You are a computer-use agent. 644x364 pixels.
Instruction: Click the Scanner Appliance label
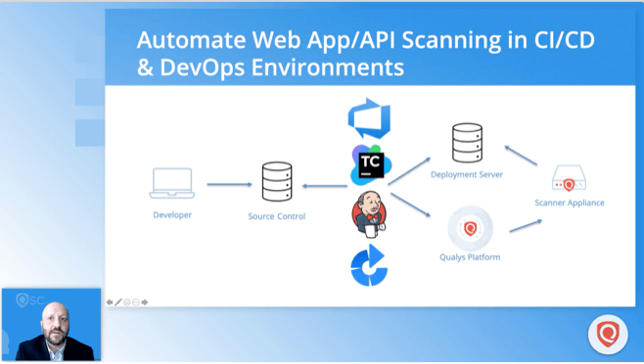coord(570,203)
